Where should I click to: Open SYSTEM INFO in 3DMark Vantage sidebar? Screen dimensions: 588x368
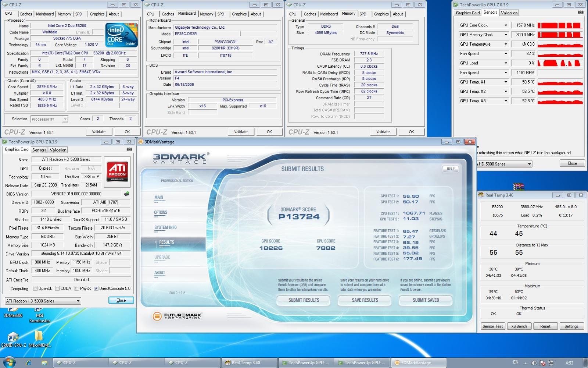tap(165, 228)
